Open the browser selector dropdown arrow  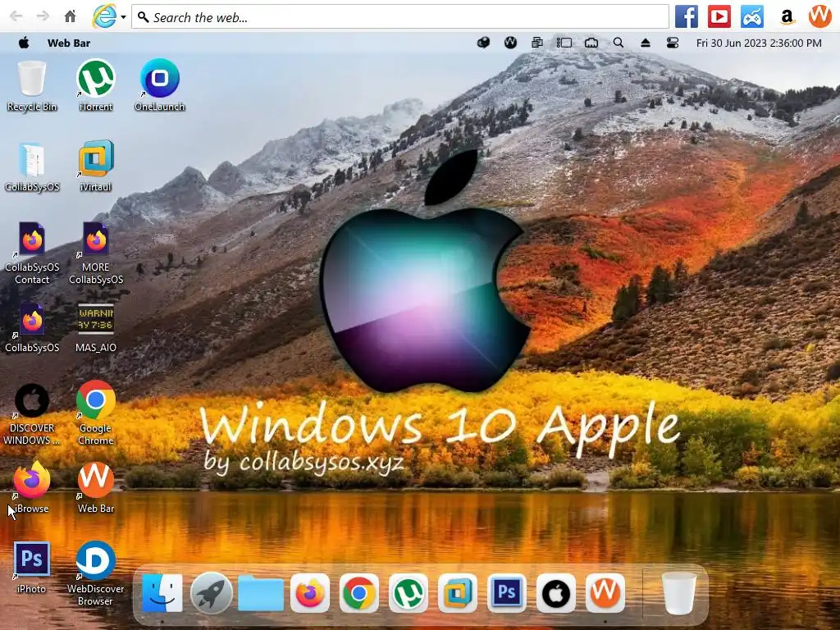[x=123, y=17]
